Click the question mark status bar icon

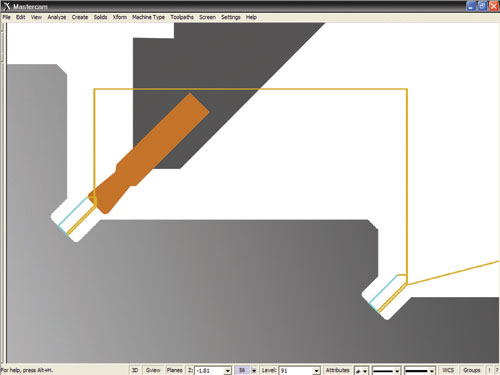tap(497, 370)
